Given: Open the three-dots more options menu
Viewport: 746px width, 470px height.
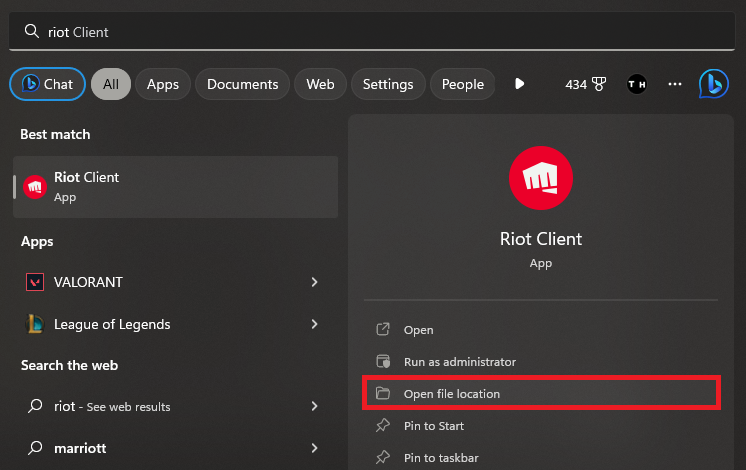Looking at the screenshot, I should [675, 84].
